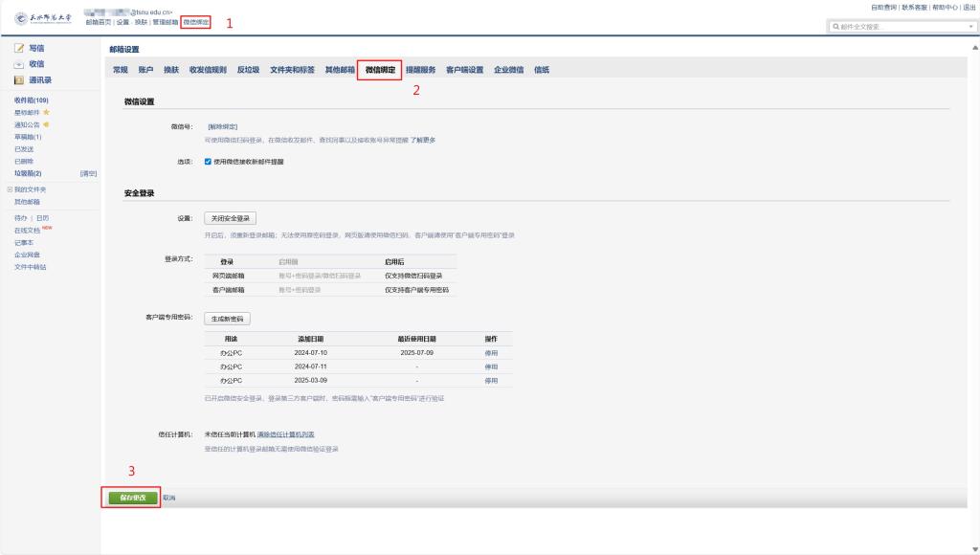
Task: Click the star icon beside 星标邮件
Action: [46, 113]
